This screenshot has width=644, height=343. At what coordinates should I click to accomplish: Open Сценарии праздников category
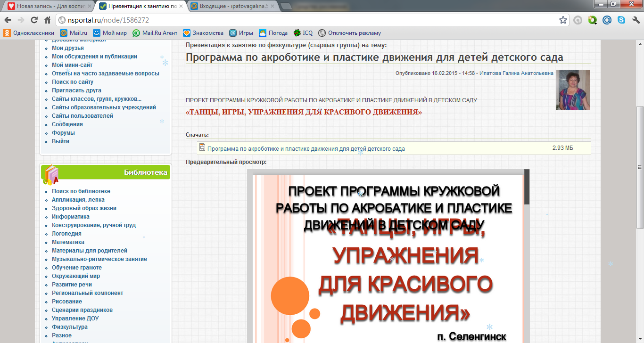pyautogui.click(x=82, y=310)
